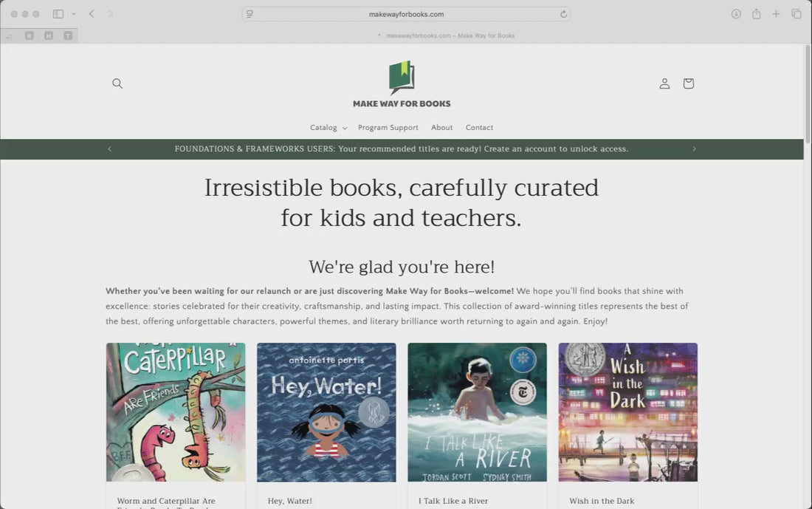Show next announcement with right arrow
This screenshot has height=509, width=812.
point(695,148)
